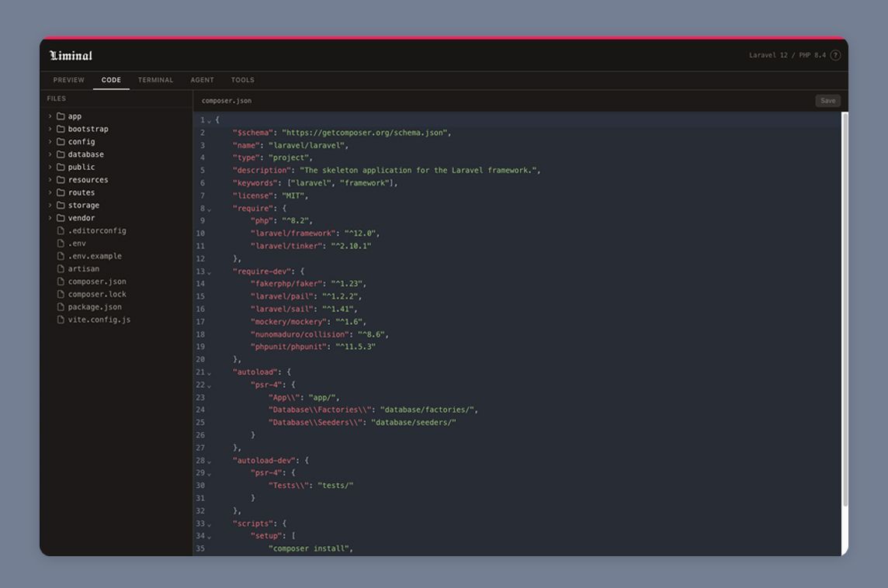Click the composer.json file icon
The width and height of the screenshot is (888, 588).
61,282
